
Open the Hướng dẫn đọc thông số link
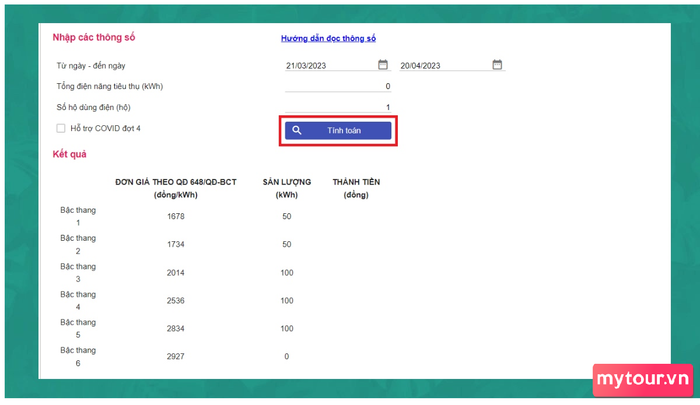328,38
